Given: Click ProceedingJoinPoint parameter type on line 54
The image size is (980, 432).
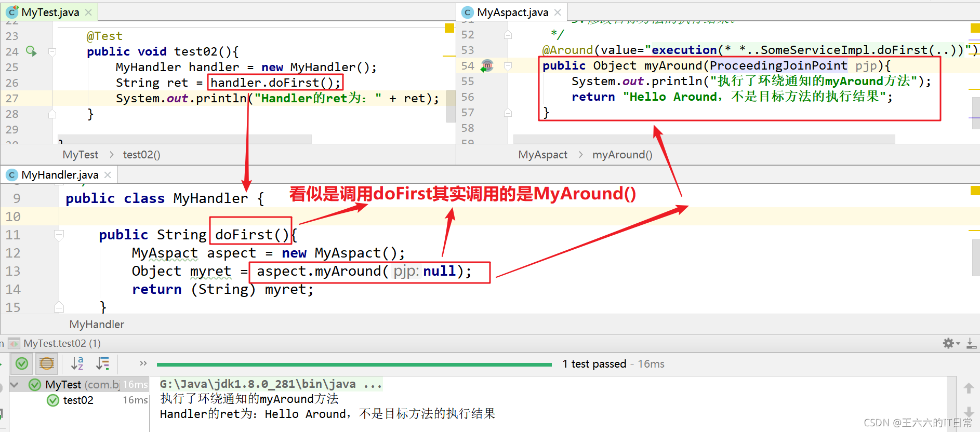Looking at the screenshot, I should [778, 65].
